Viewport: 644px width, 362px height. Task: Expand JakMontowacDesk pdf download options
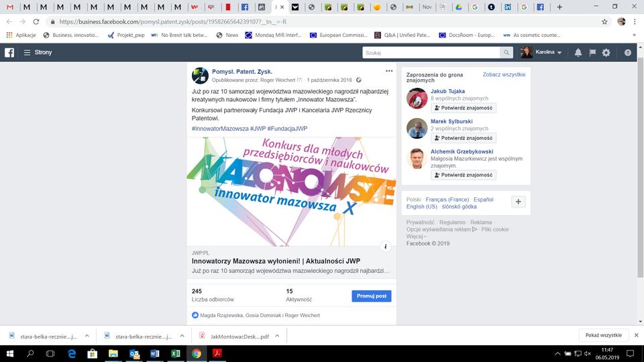277,336
